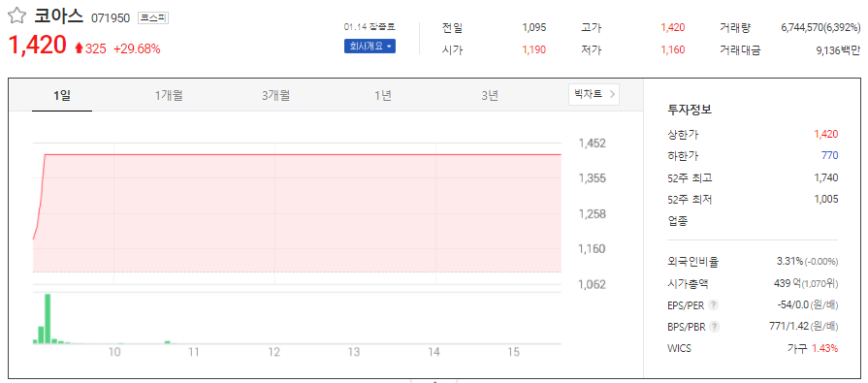The height and width of the screenshot is (383, 868).
Task: Click the 코스피 market badge
Action: pos(153,18)
